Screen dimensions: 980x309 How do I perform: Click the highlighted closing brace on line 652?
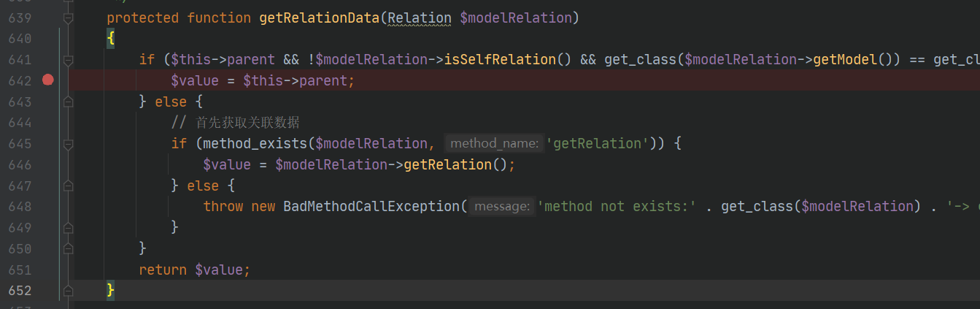click(111, 291)
